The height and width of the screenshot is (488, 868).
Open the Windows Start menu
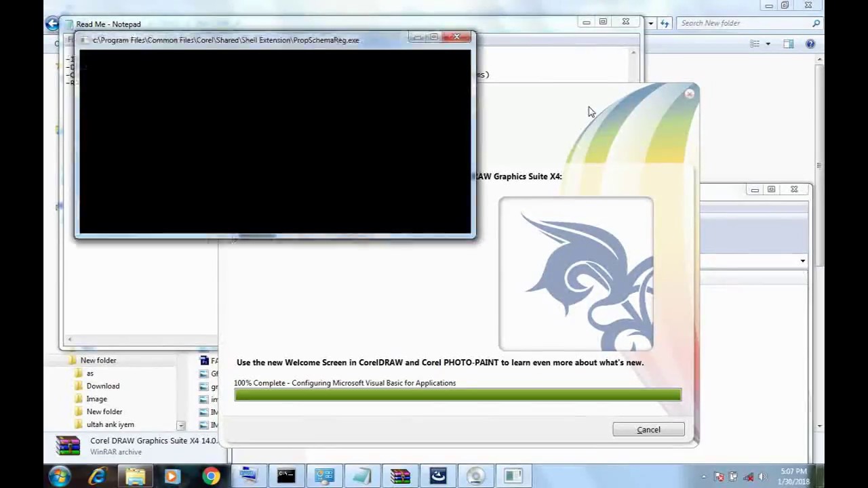click(60, 476)
